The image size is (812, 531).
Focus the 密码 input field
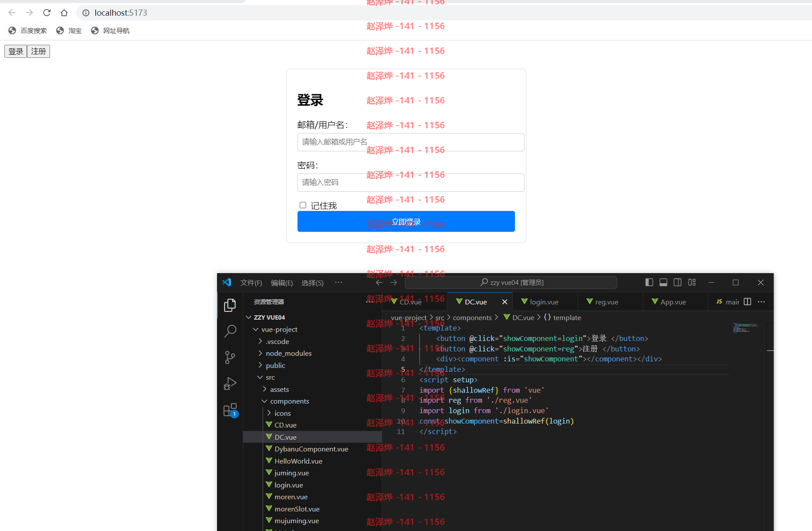coord(411,183)
